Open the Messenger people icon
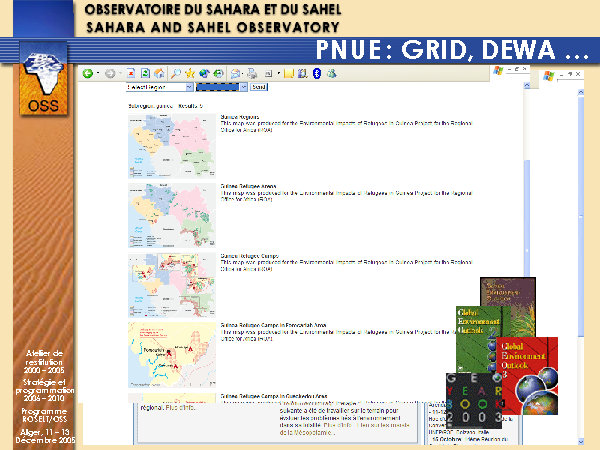The image size is (600, 450). (331, 73)
